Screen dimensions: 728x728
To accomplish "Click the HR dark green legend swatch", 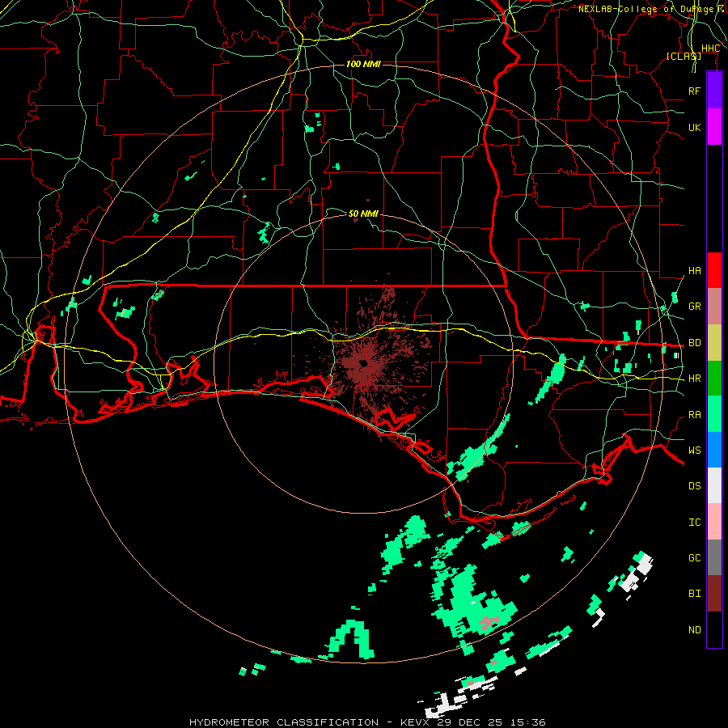I will point(714,378).
